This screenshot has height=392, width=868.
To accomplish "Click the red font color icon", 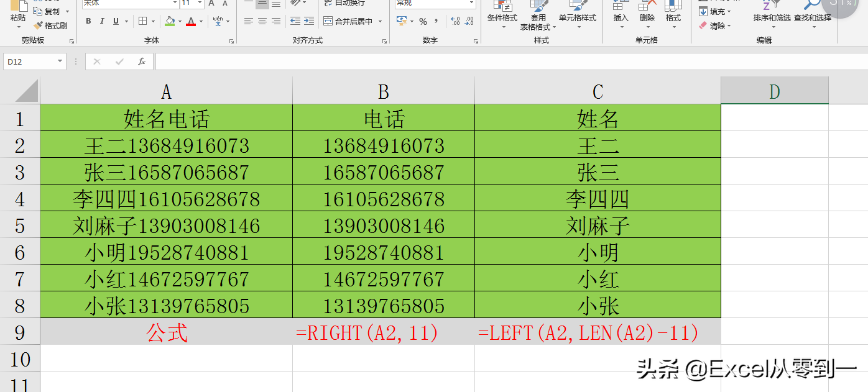I will (x=191, y=21).
